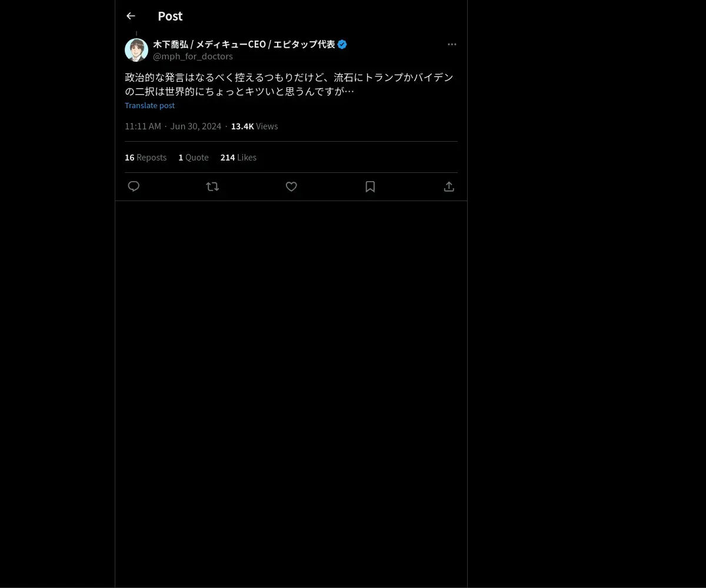This screenshot has width=706, height=588.
Task: Click the Post heading title
Action: click(170, 16)
